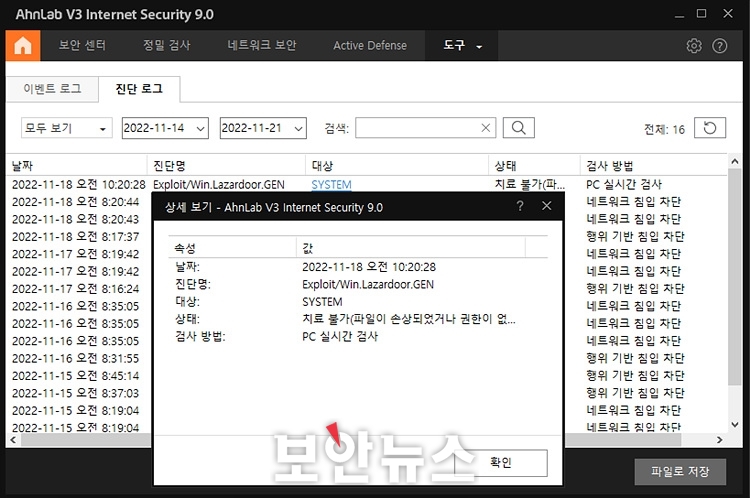Viewport: 750px width, 498px height.
Task: Sort by the 진단명 column header
Action: (226, 166)
